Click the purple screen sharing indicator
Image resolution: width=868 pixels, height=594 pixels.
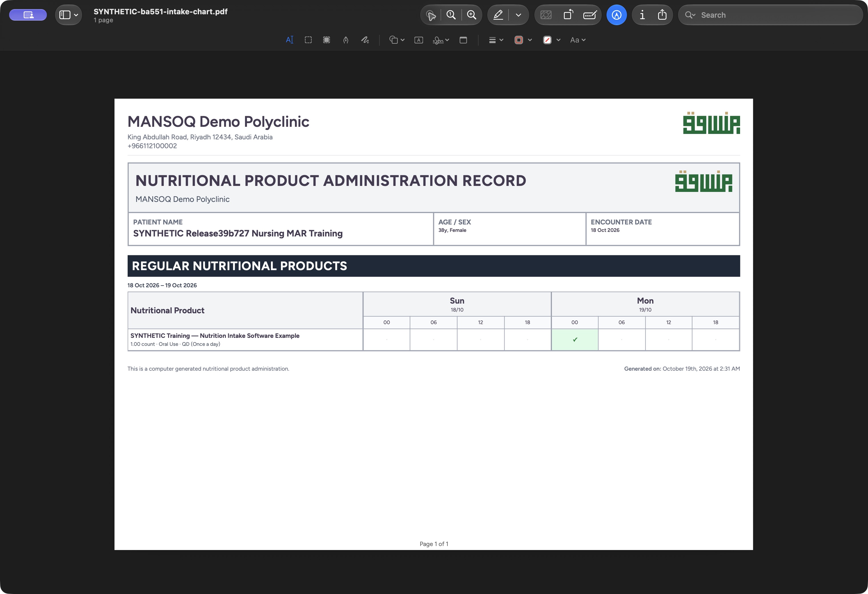point(28,15)
